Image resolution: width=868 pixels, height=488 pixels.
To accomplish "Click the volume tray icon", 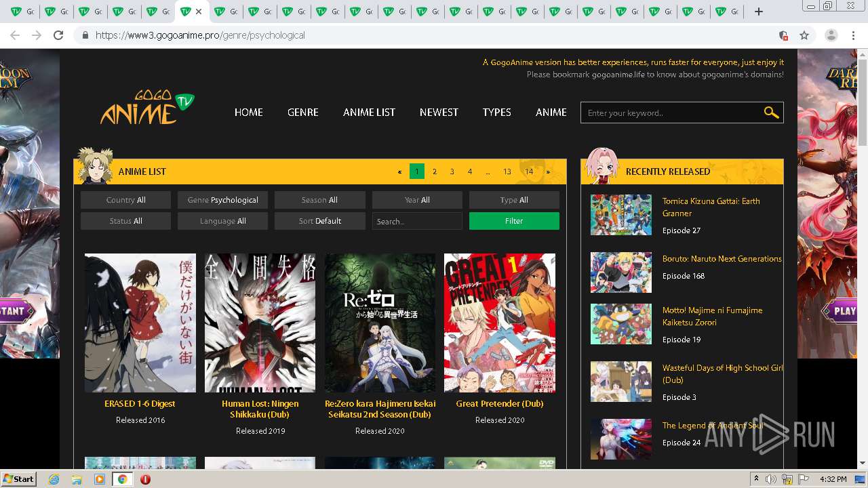I will (771, 479).
